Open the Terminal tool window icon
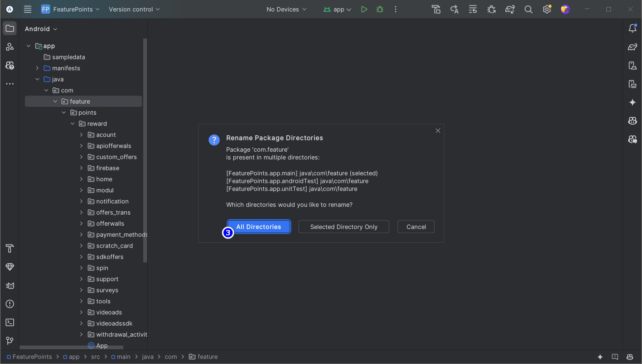Screen dimensions: 642x364 click(10, 323)
